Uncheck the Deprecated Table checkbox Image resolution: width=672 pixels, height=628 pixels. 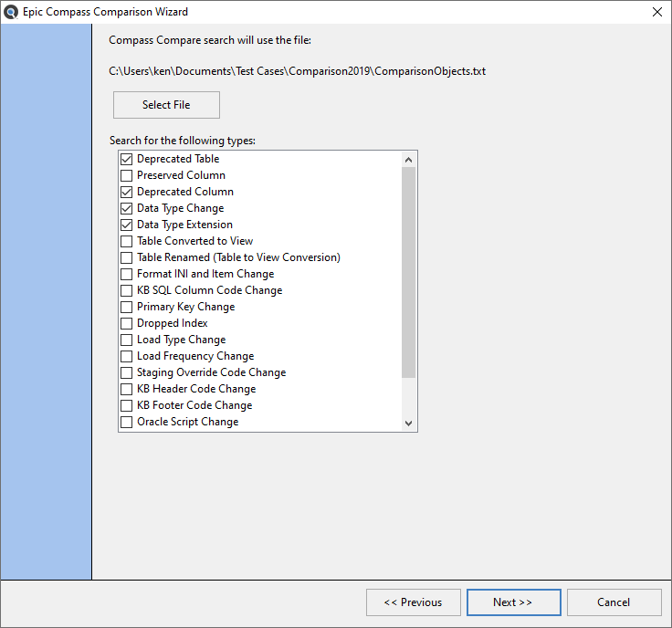[x=126, y=159]
